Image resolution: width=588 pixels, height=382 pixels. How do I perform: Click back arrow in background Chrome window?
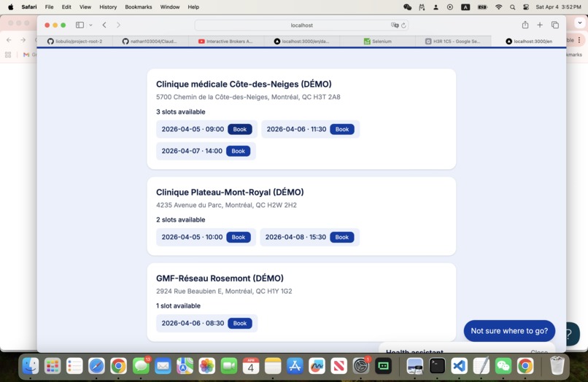(9, 40)
